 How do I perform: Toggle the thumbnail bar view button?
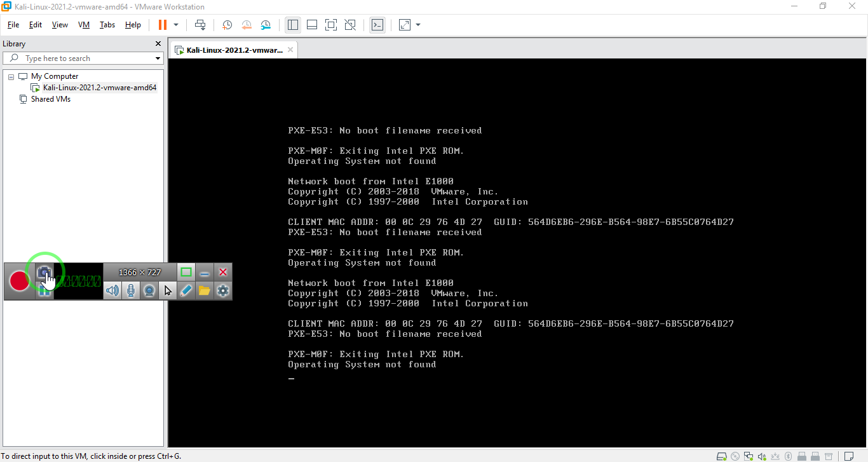point(312,25)
